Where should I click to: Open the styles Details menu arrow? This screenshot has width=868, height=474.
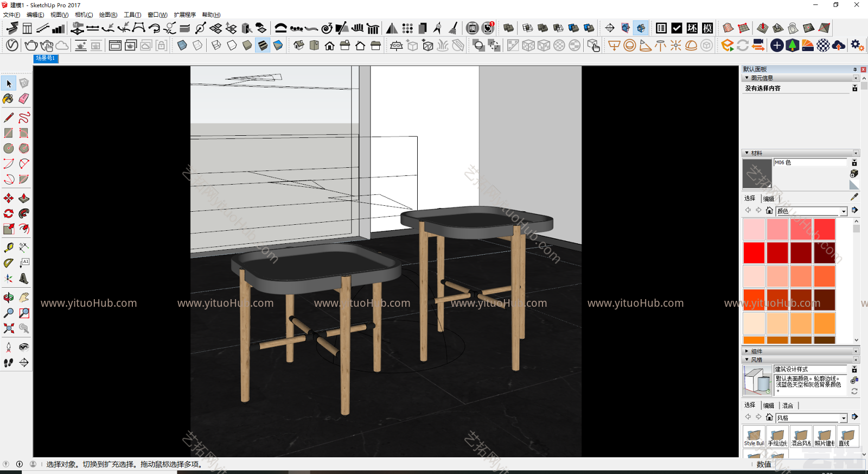pos(855,417)
